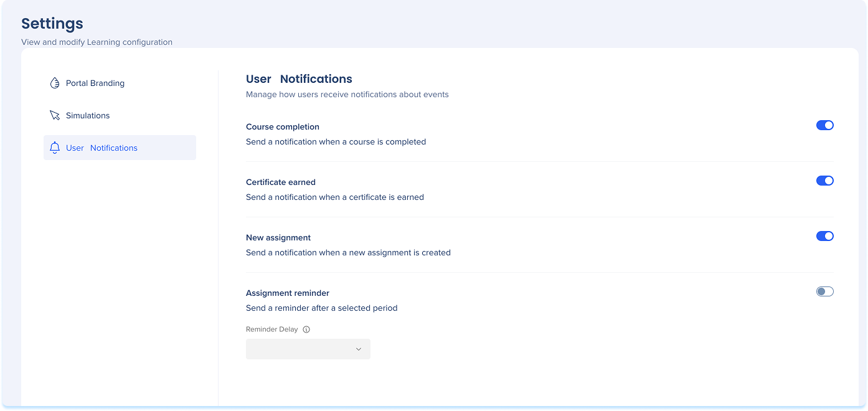The image size is (868, 411).
Task: Click the Settings page title
Action: pos(52,24)
